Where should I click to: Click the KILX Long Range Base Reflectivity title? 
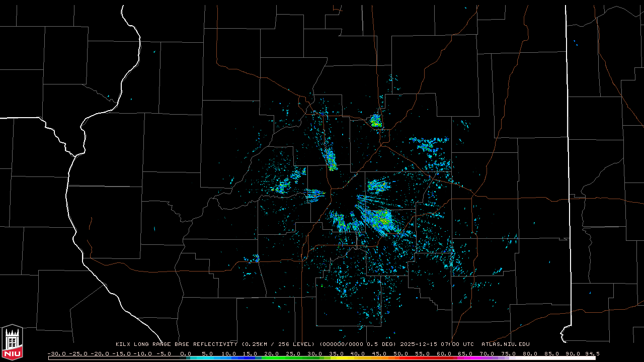(176, 344)
